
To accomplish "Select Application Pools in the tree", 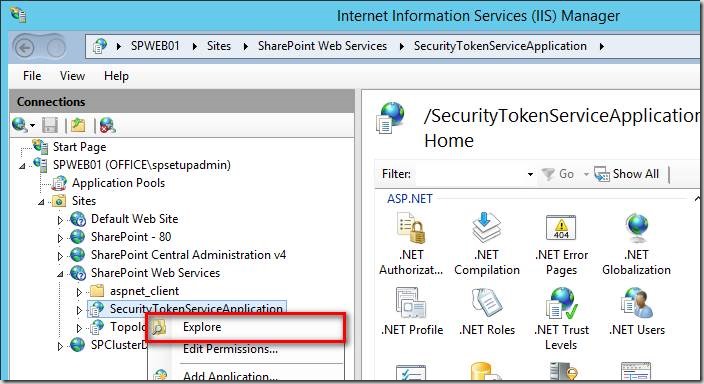I will [118, 183].
